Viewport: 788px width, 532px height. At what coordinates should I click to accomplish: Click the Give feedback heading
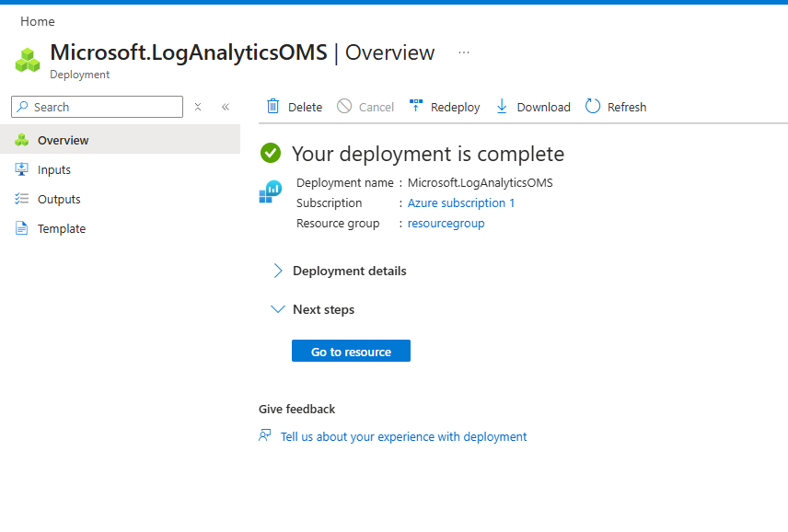(x=297, y=409)
